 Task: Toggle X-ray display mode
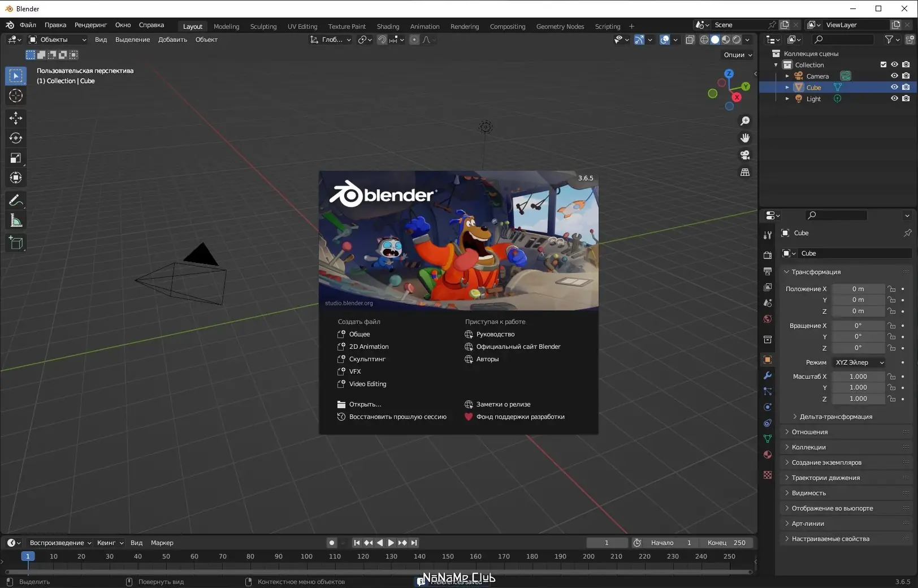[690, 40]
